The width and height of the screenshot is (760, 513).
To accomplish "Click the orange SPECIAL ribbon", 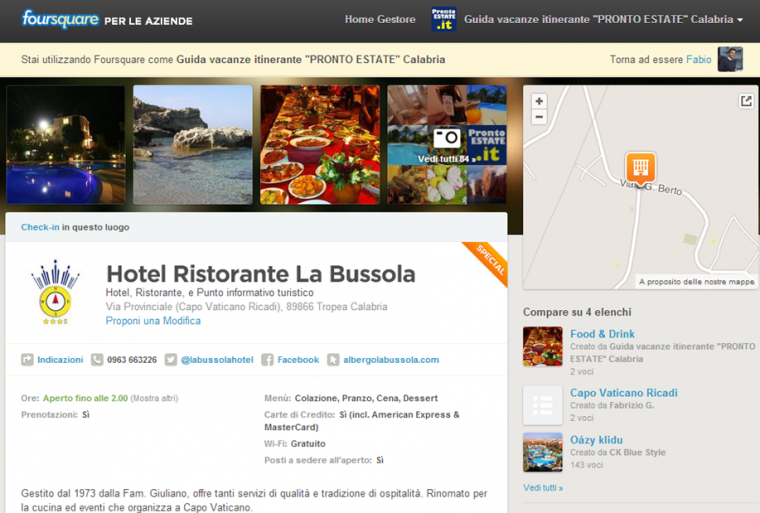I will click(x=487, y=262).
